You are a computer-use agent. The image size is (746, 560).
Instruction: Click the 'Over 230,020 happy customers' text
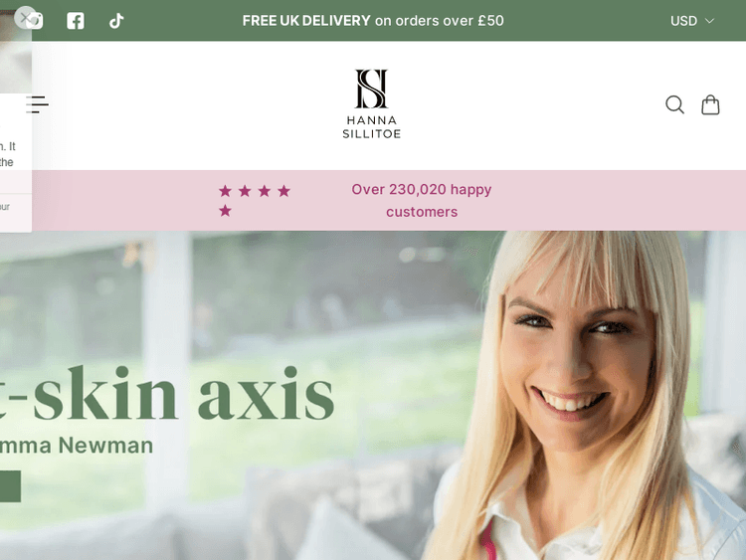click(422, 200)
